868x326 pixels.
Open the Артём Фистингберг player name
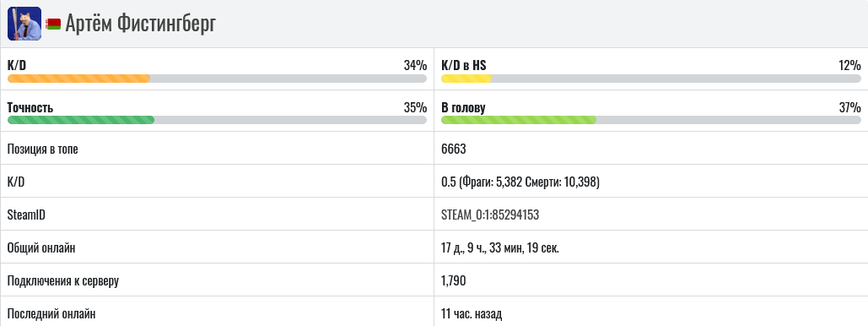point(141,24)
